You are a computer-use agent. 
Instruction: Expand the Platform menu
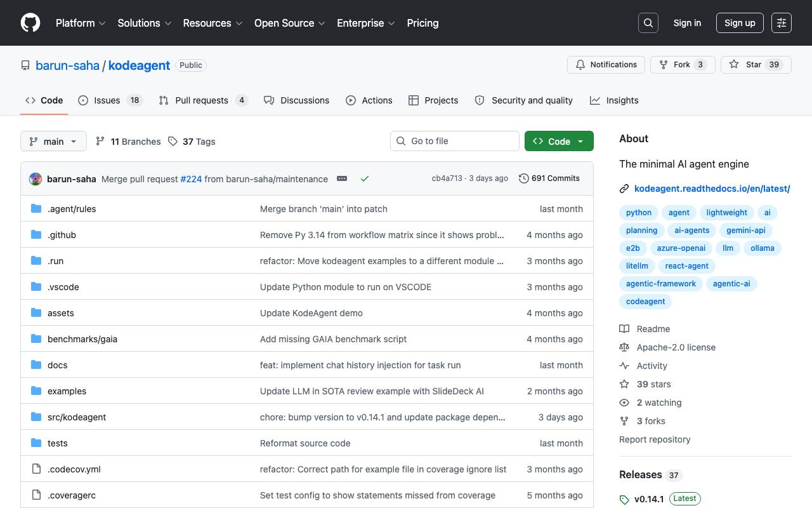tap(80, 23)
